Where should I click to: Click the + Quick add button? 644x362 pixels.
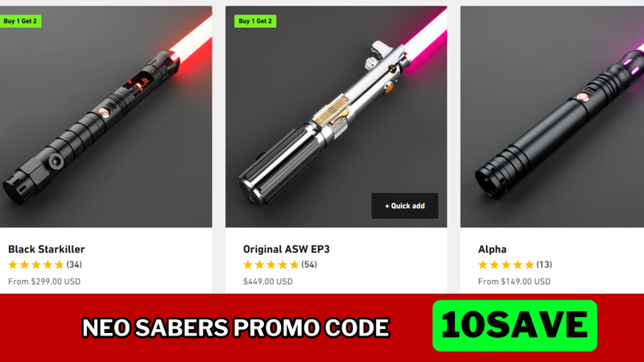coord(405,206)
